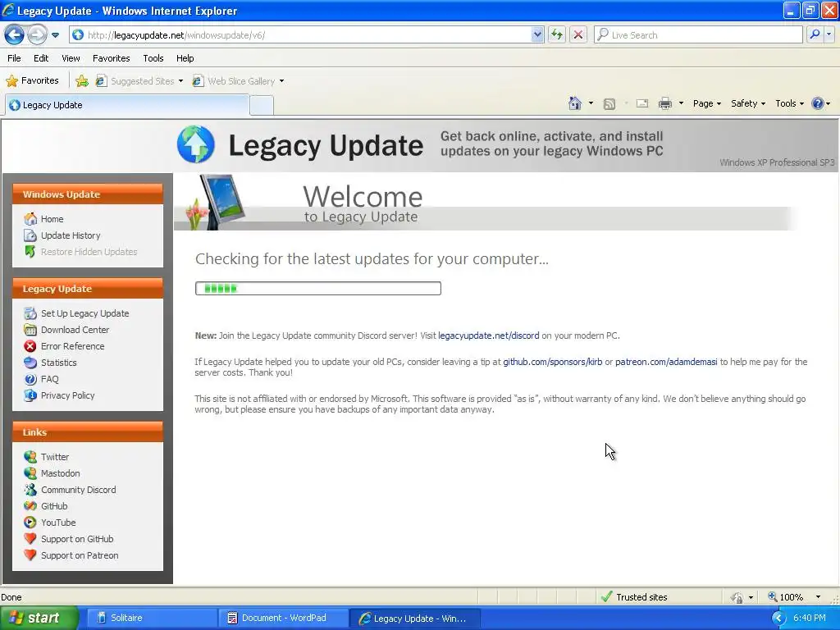
Task: Click the Support on GitHub heart icon
Action: pos(30,539)
